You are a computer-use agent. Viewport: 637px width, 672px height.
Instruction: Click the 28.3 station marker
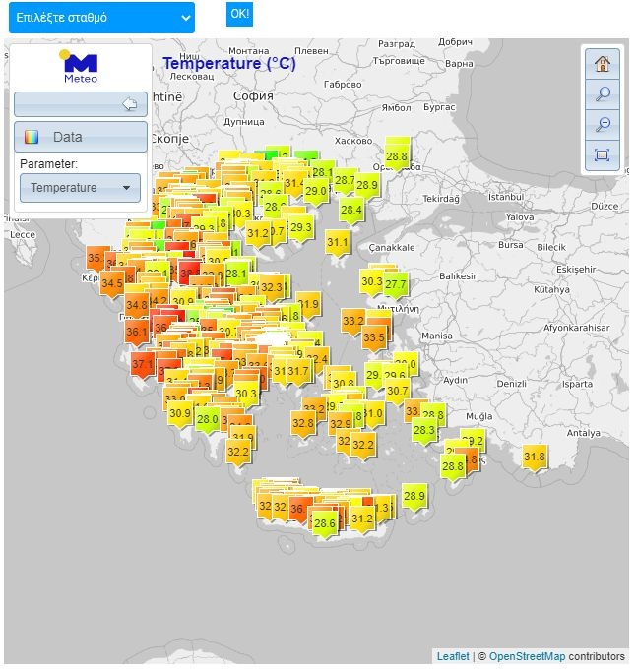[x=423, y=431]
